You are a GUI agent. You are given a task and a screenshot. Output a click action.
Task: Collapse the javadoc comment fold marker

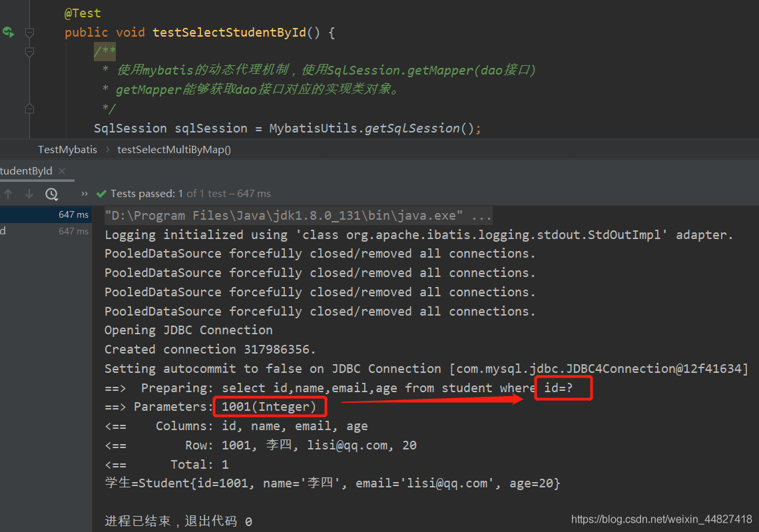coord(29,51)
